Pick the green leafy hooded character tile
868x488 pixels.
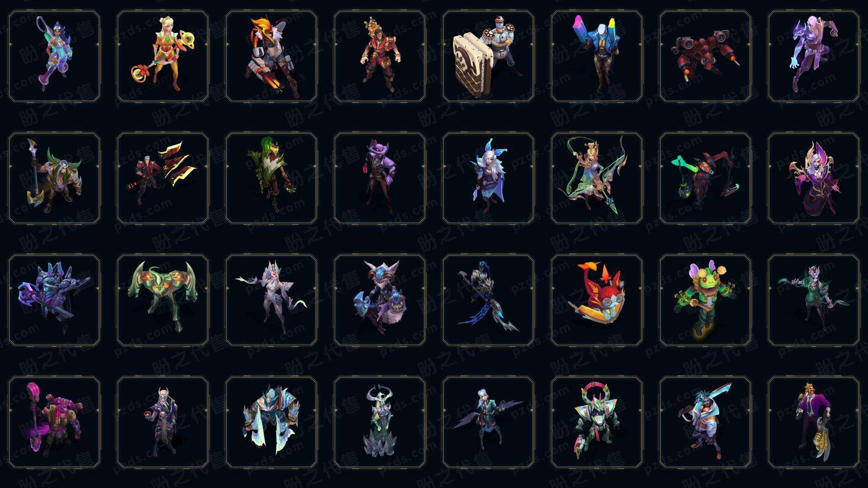coord(271,178)
